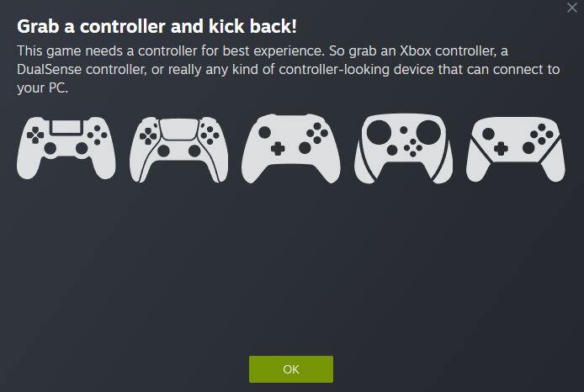Choose the Xbox controller icon
Viewport: 584px width, 392px height.
[291, 149]
